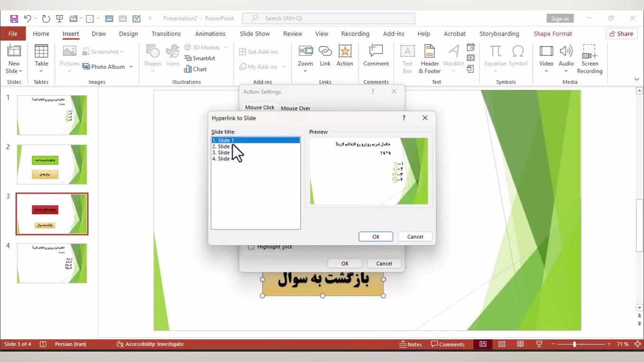Image resolution: width=644 pixels, height=362 pixels.
Task: Select "1. Slide 1" in slide title list
Action: (256, 140)
